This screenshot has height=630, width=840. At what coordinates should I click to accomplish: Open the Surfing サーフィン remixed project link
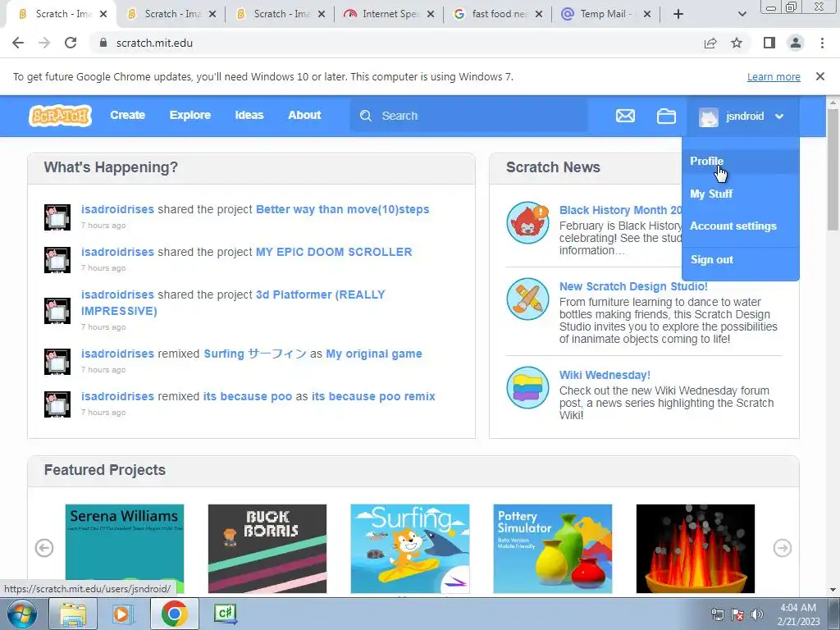point(255,354)
